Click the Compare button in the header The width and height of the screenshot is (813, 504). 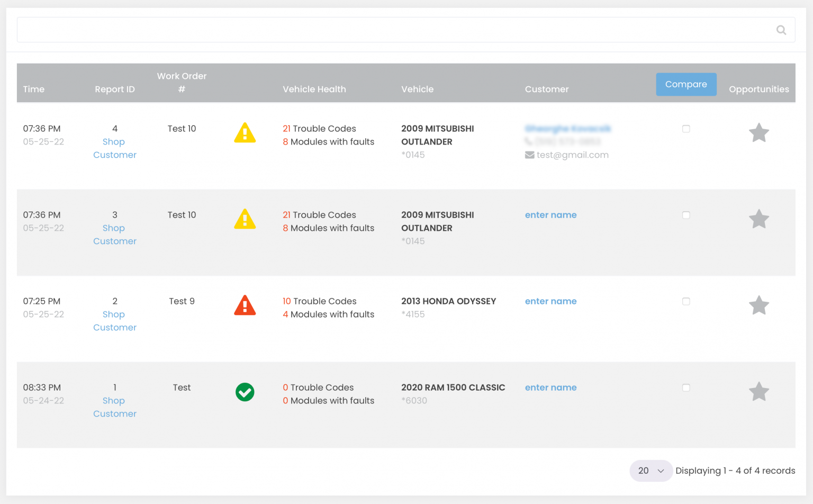point(686,84)
